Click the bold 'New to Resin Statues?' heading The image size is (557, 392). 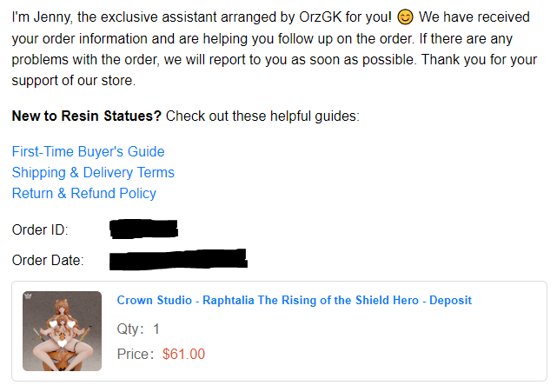coord(87,116)
